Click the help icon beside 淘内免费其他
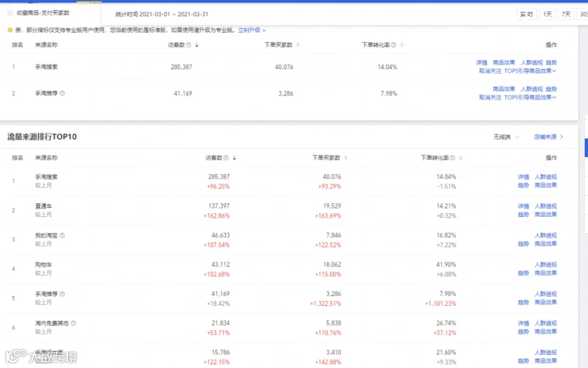 click(73, 324)
